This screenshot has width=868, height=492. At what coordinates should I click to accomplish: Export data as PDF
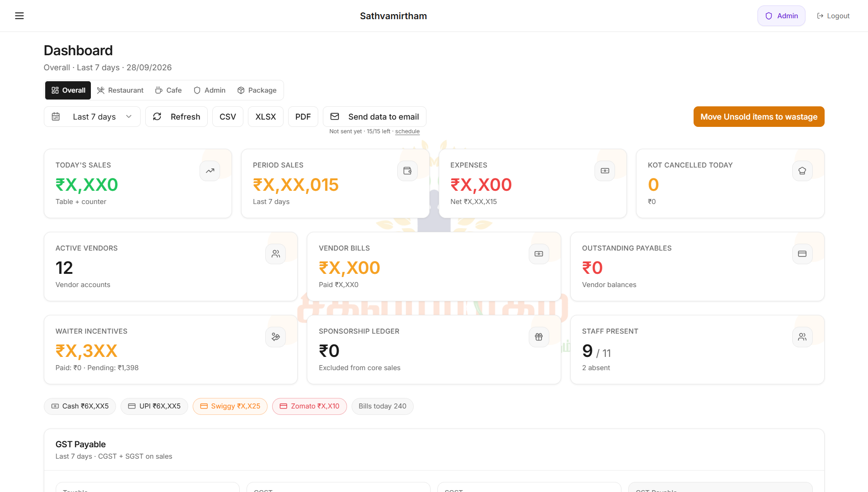[x=303, y=117]
